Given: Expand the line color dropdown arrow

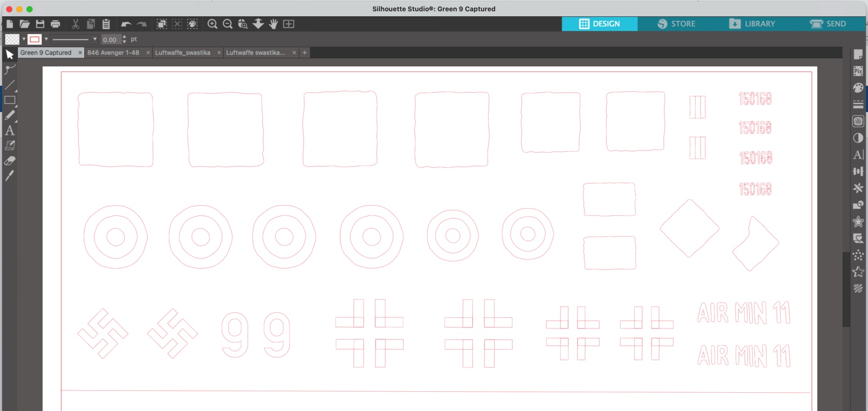Looking at the screenshot, I should [x=46, y=39].
